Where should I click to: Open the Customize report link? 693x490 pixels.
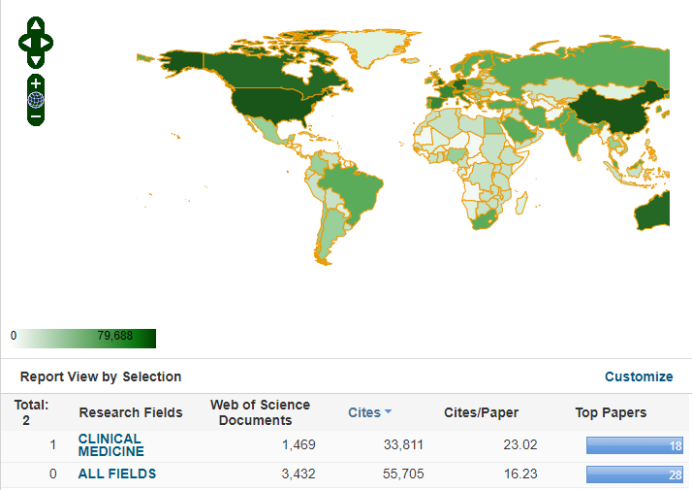coord(638,377)
